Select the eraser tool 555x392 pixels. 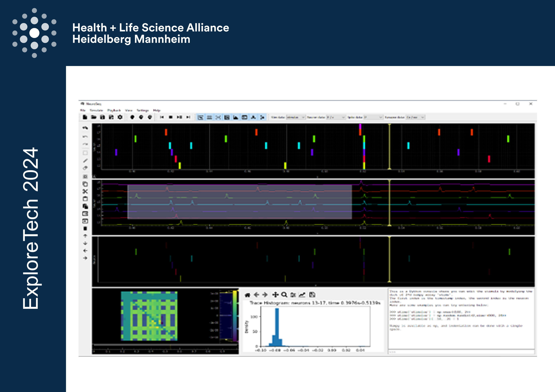[85, 168]
